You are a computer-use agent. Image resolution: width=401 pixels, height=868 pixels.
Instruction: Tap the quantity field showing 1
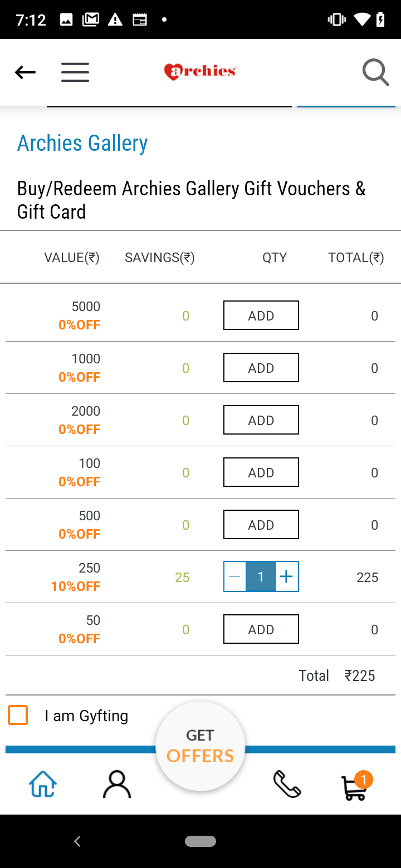click(x=260, y=577)
